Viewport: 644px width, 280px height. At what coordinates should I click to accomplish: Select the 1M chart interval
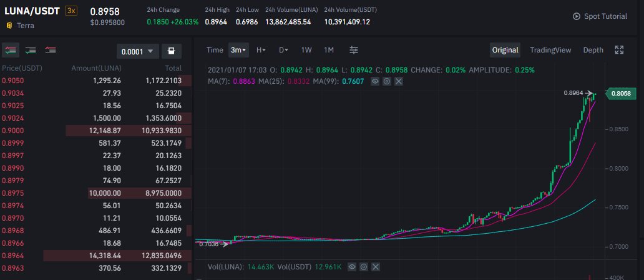(329, 50)
